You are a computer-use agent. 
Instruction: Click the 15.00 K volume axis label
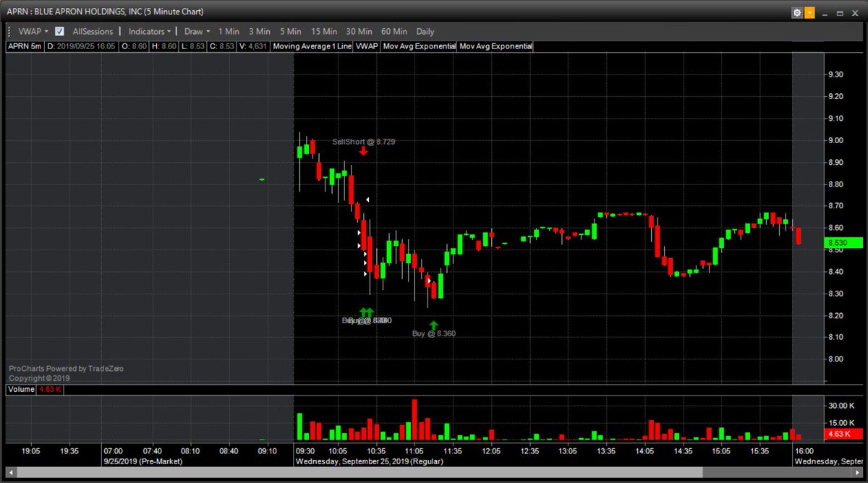[x=841, y=423]
